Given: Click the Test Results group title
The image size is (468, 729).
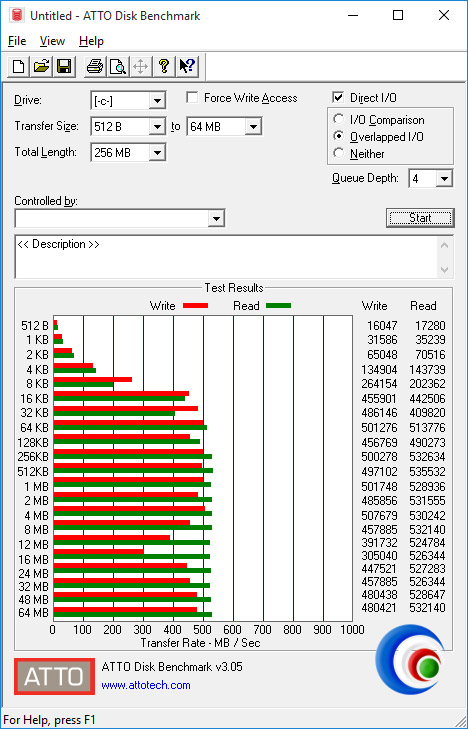Looking at the screenshot, I should (234, 288).
